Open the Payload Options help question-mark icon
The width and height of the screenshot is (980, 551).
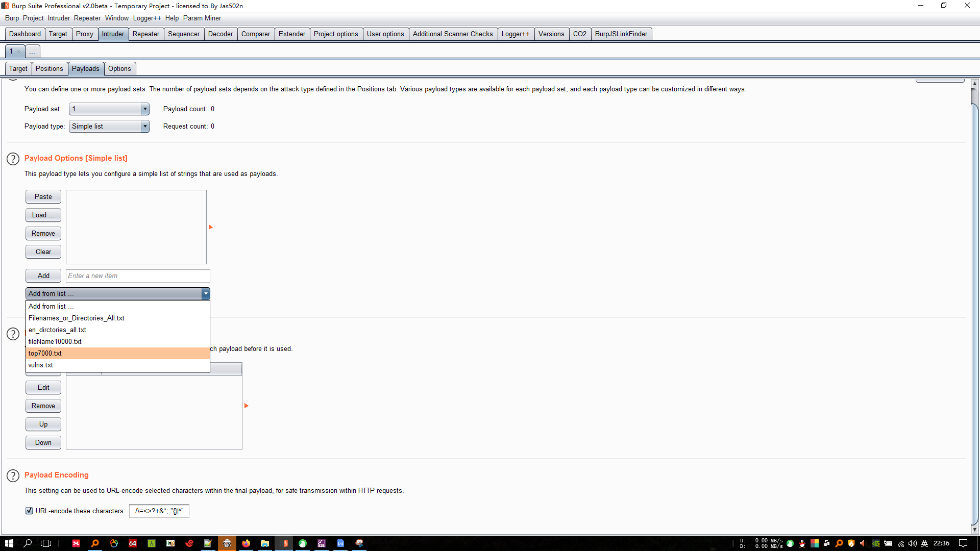pyautogui.click(x=13, y=159)
